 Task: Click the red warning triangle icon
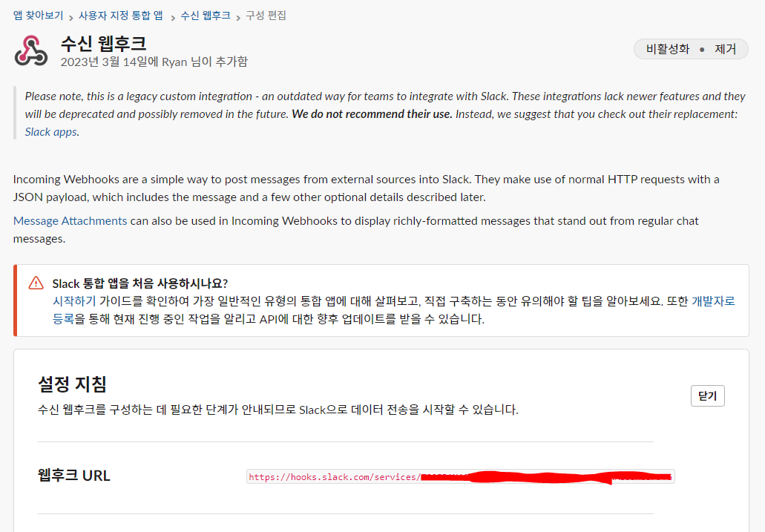[36, 283]
